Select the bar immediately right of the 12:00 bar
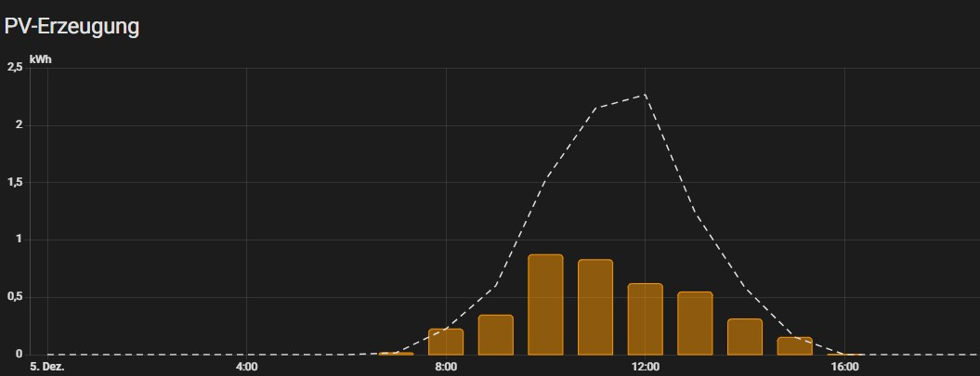The width and height of the screenshot is (980, 376). [x=695, y=323]
